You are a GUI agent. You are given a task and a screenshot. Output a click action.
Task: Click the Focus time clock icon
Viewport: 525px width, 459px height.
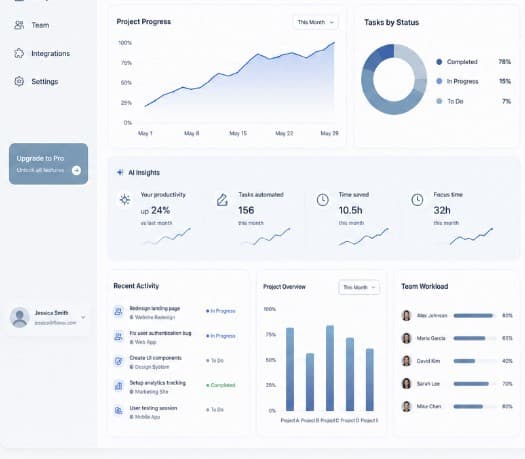coord(417,200)
